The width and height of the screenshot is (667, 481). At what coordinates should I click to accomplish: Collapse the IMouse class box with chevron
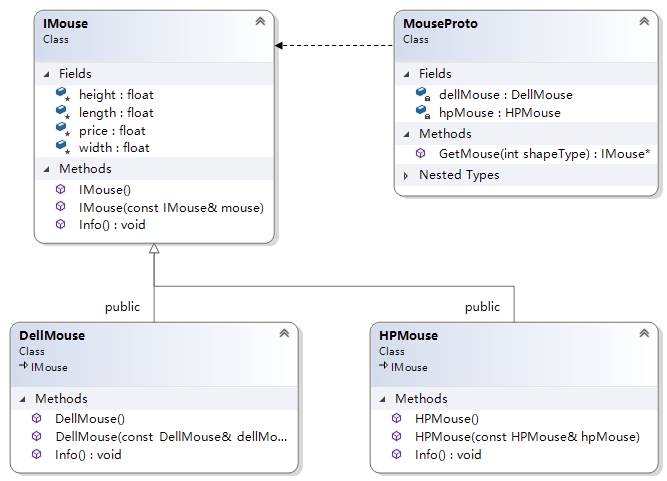[x=260, y=21]
